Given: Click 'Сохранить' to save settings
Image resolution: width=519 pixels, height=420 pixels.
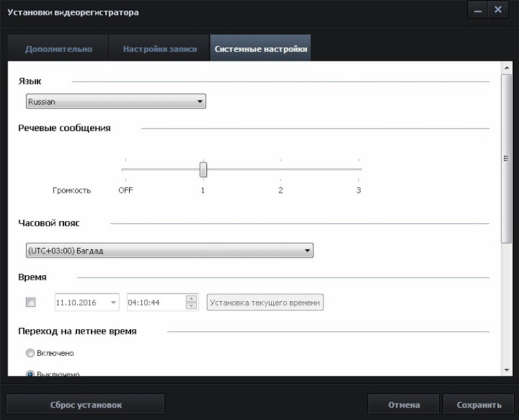Looking at the screenshot, I should (478, 405).
